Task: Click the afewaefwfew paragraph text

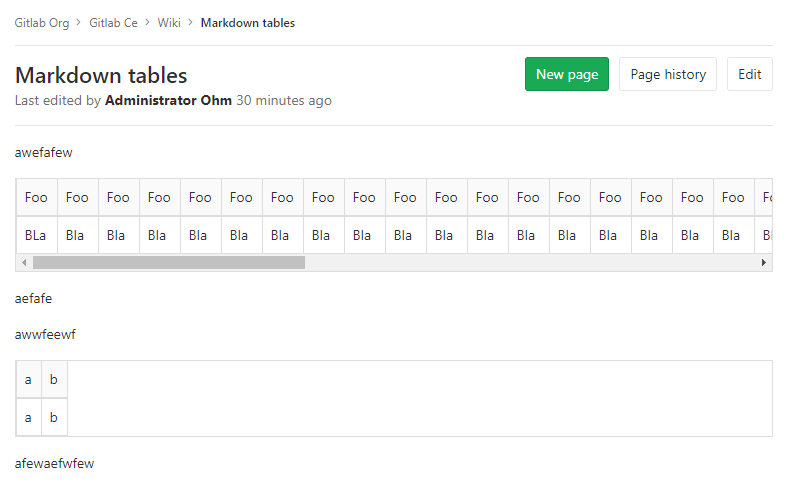Action: (x=55, y=463)
